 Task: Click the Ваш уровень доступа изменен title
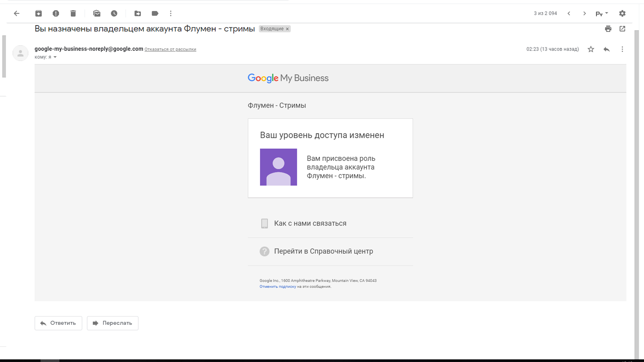pos(322,135)
